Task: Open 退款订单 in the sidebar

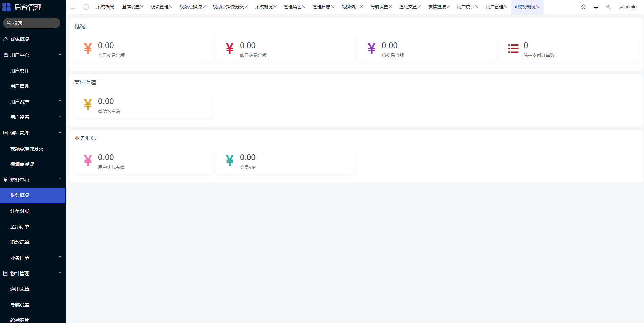Action: click(33, 242)
